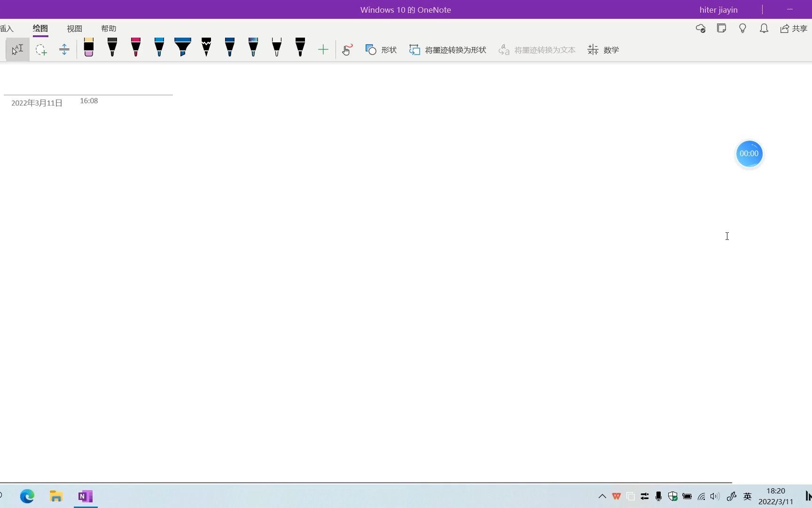This screenshot has height=508, width=812.
Task: Open the 数学 math assistant
Action: (603, 49)
